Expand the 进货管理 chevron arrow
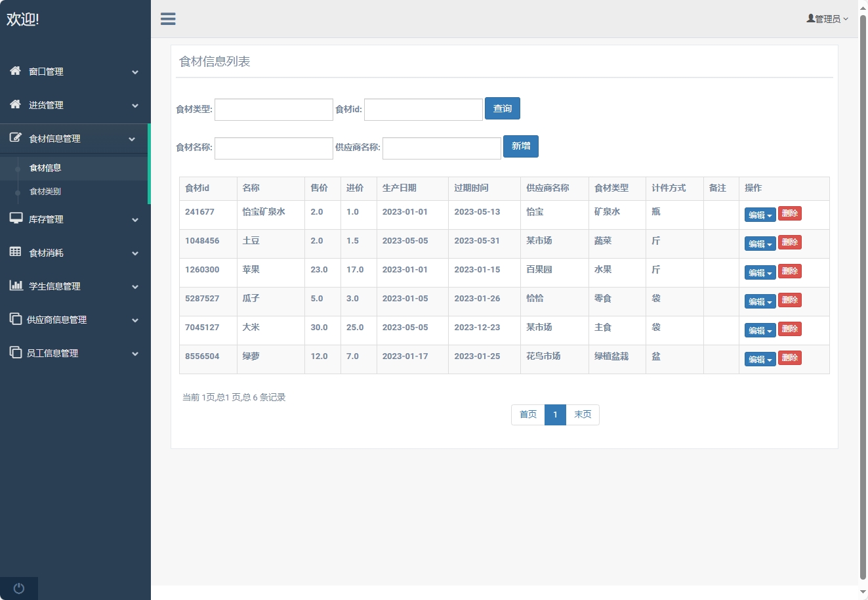Screen dimensions: 868x600 [x=135, y=106]
